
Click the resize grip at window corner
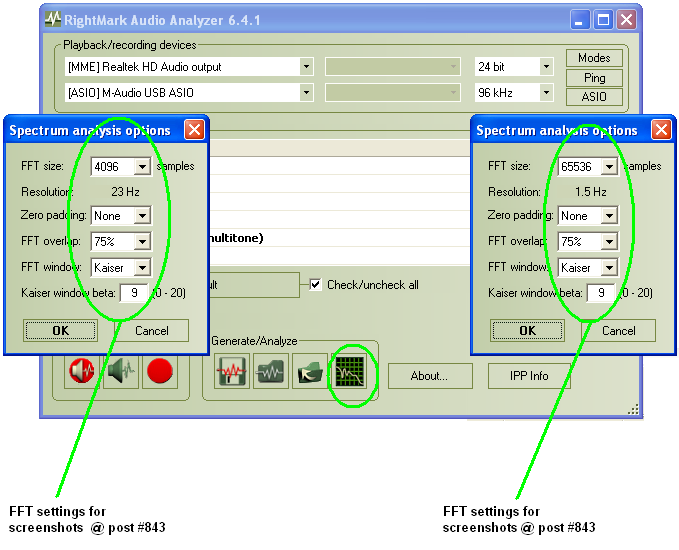[634, 410]
